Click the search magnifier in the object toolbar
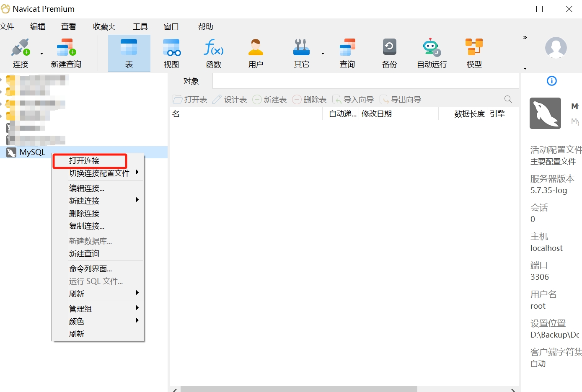 [x=508, y=99]
